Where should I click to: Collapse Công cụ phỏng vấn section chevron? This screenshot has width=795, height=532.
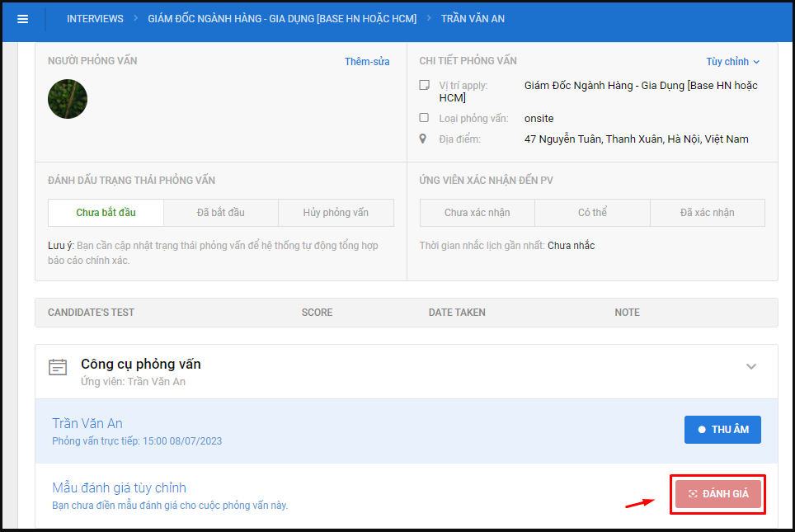click(x=751, y=366)
